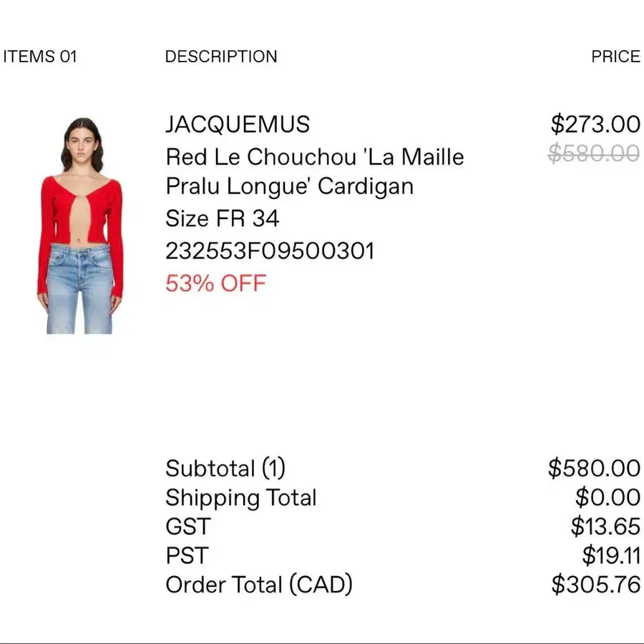Click the ITEMS 01 column header
The width and height of the screenshot is (644, 644).
click(40, 57)
